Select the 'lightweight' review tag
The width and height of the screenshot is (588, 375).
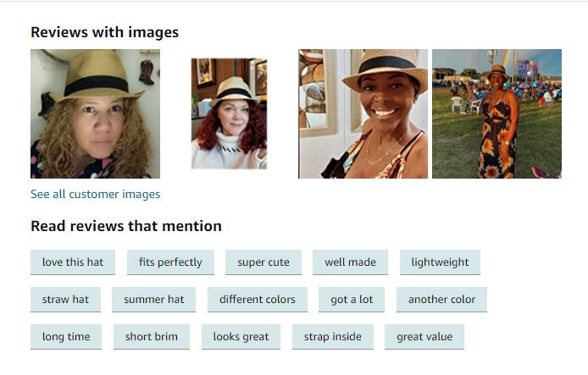tap(440, 262)
